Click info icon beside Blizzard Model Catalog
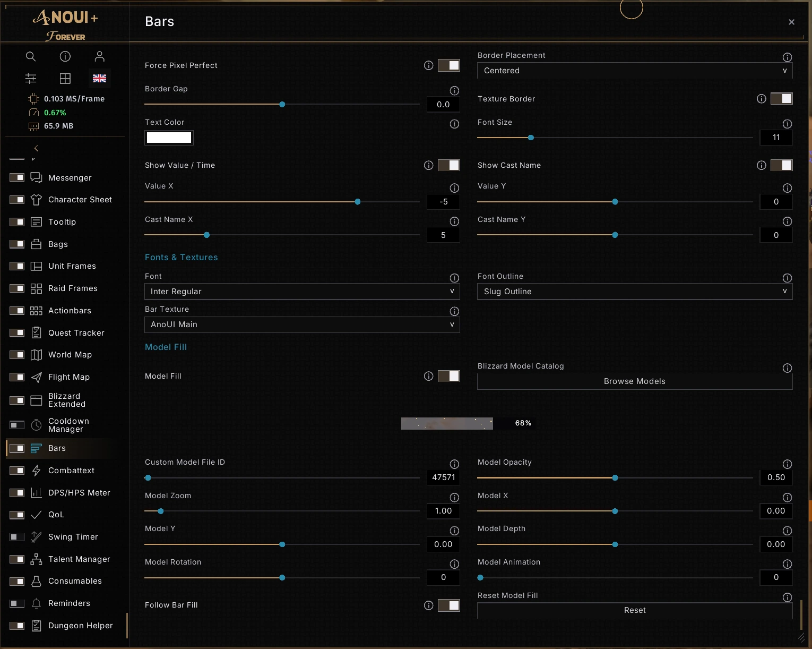The width and height of the screenshot is (812, 649). tap(788, 368)
